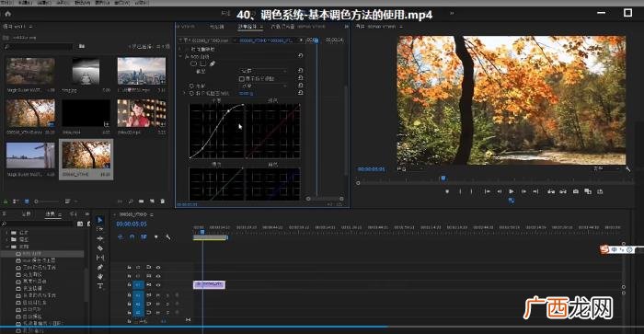Select the Type tool
Viewport: 644px width, 334px height.
(x=99, y=286)
